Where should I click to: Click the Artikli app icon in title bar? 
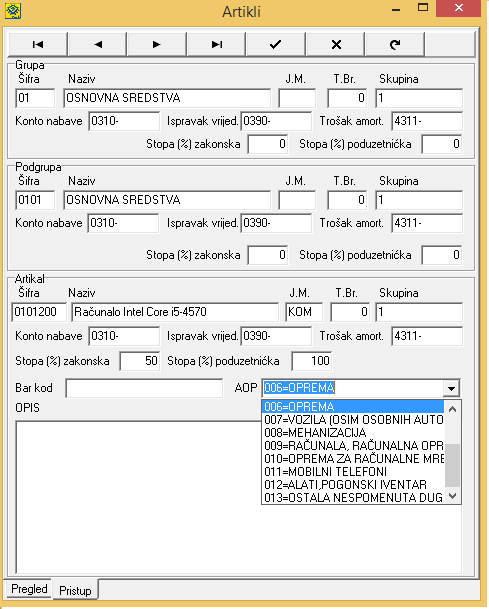click(13, 10)
